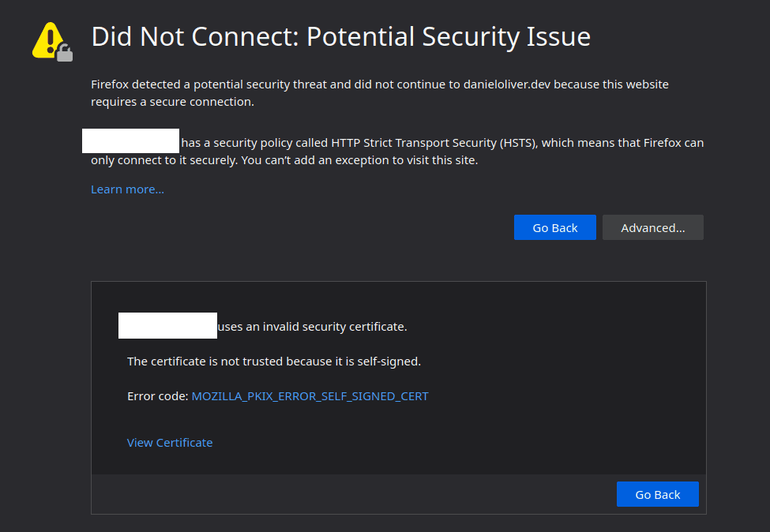The width and height of the screenshot is (770, 532).
Task: Click the 'Error code:' label
Action: (158, 396)
